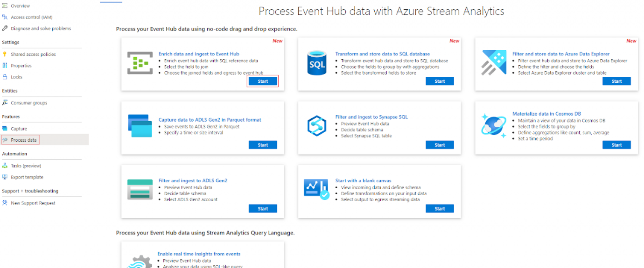Start with a blank canvas Start button
The height and width of the screenshot is (268, 644).
click(x=440, y=208)
